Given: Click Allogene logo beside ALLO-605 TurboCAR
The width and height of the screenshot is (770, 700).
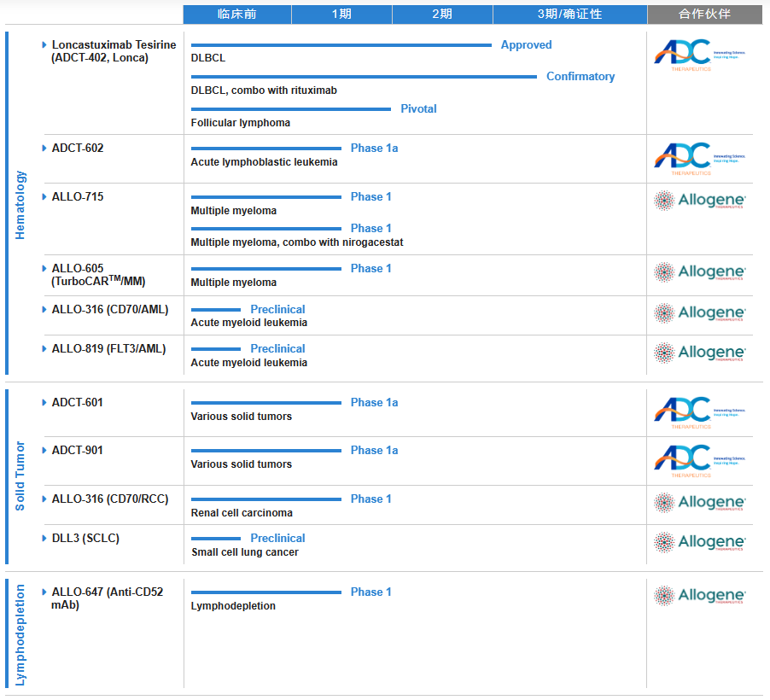Looking at the screenshot, I should (699, 273).
